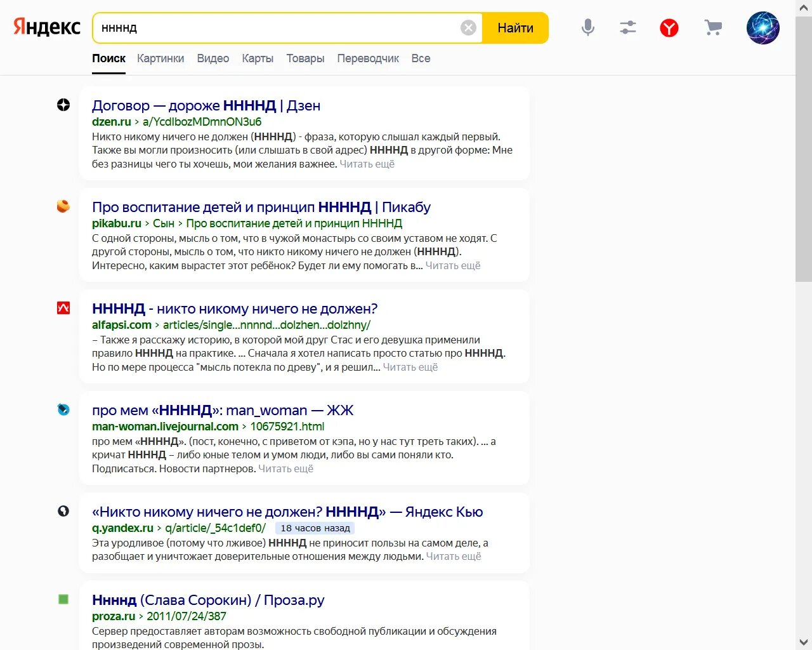The height and width of the screenshot is (650, 812).
Task: Expand Читать ещё in the Dzen result
Action: tap(367, 164)
